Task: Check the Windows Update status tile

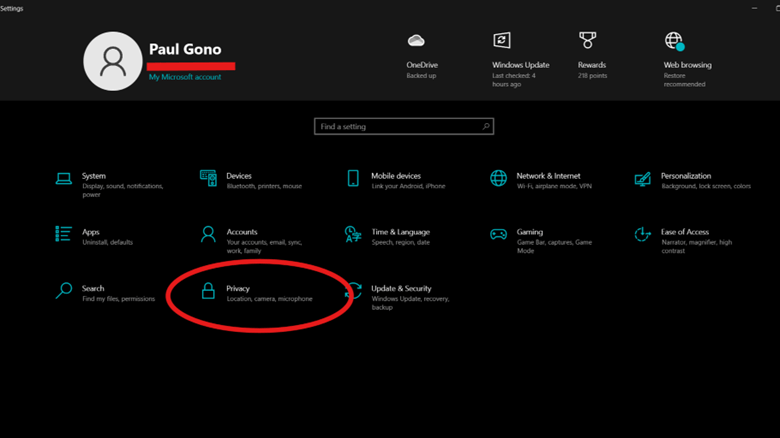Action: [x=514, y=58]
